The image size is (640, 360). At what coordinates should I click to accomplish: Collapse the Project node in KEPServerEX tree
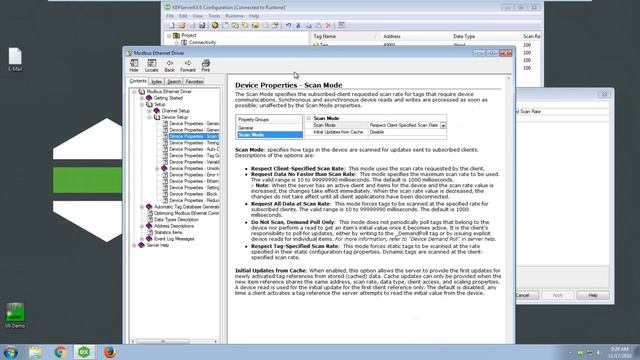(x=169, y=36)
